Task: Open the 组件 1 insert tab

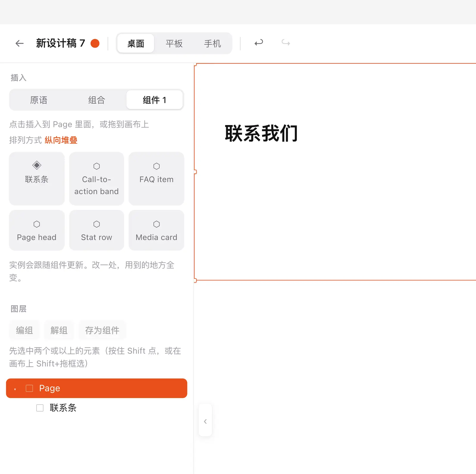Action: [x=154, y=100]
